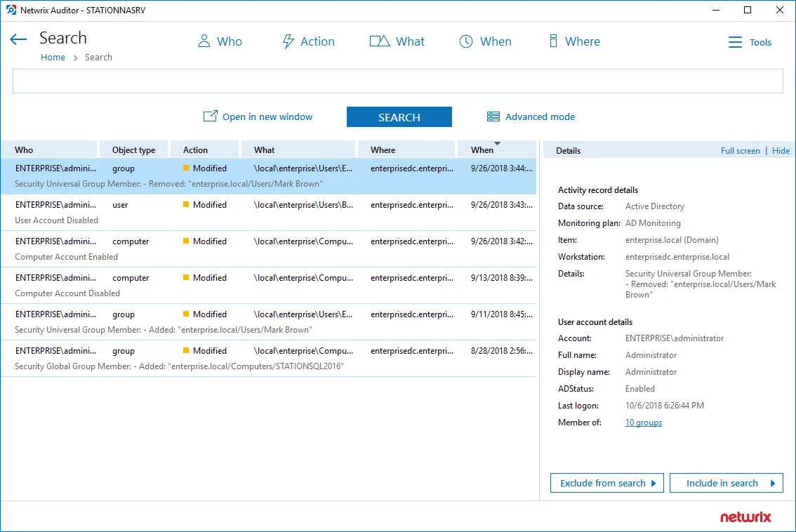Hide the Details panel
The height and width of the screenshot is (532, 796).
(781, 151)
